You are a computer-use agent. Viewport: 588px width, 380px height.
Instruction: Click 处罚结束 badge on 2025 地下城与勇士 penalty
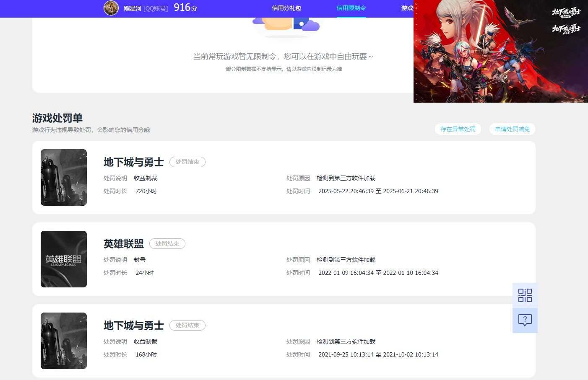click(187, 162)
